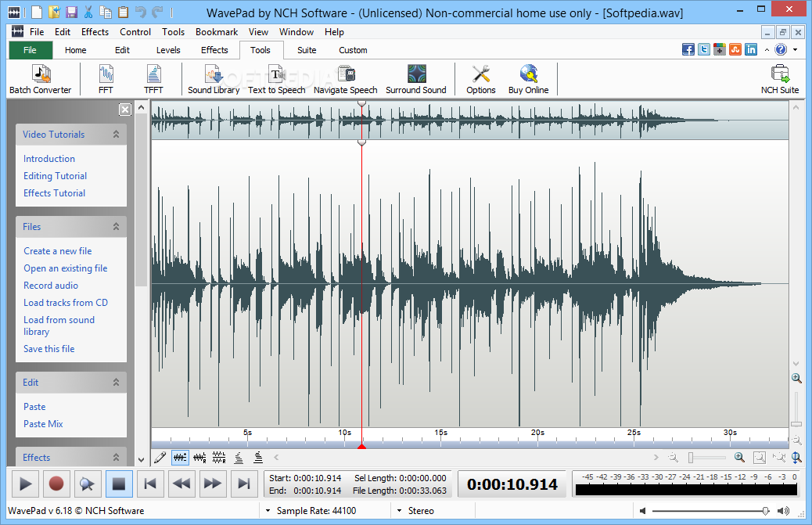
Task: Adjust the horizontal zoom slider
Action: 690,457
